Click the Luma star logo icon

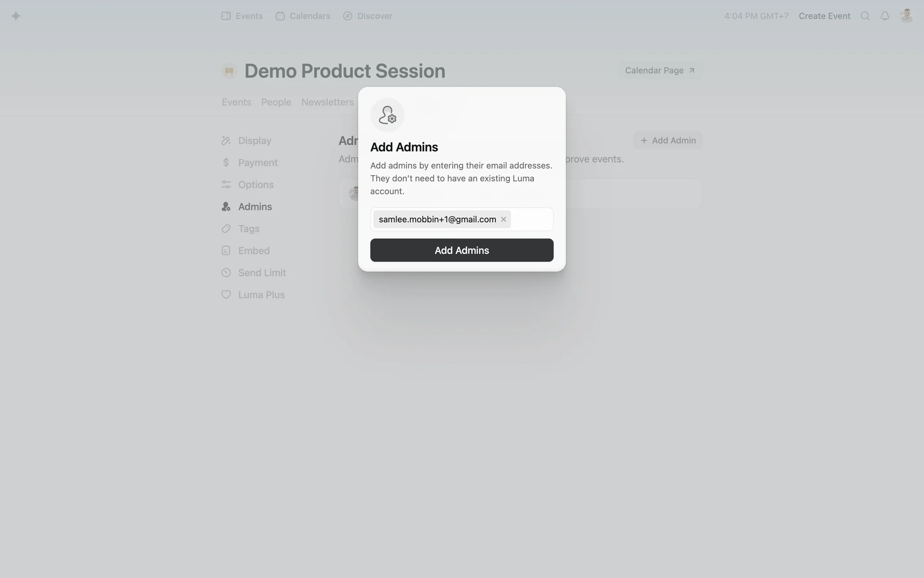tap(16, 16)
